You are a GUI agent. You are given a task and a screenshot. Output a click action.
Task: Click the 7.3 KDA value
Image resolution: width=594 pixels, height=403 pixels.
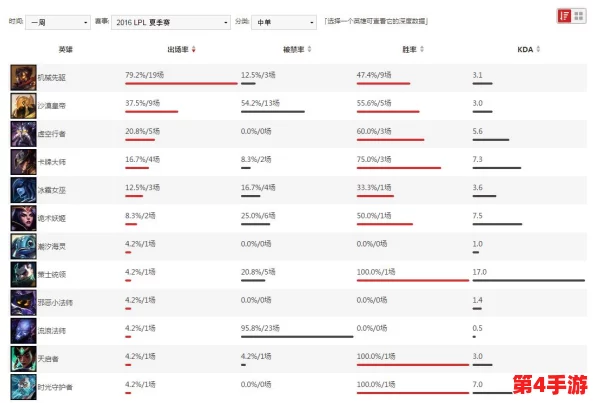[478, 159]
